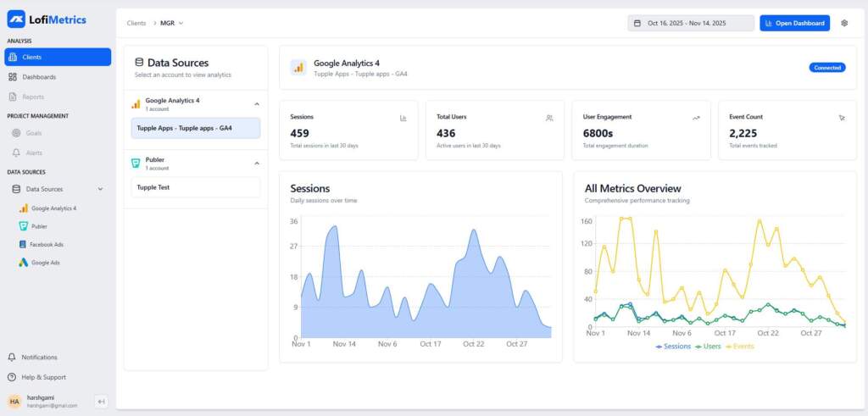The image size is (868, 416).
Task: Open the MGR client dropdown
Action: point(172,23)
